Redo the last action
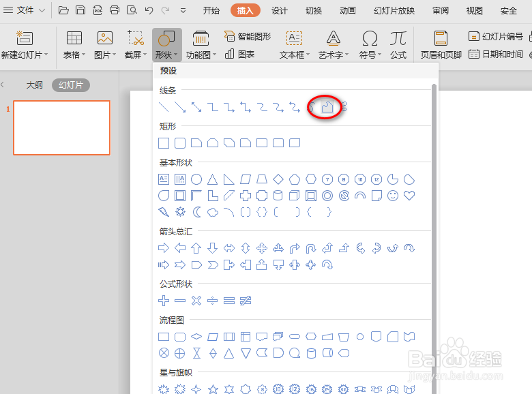532x394 pixels. click(x=166, y=10)
